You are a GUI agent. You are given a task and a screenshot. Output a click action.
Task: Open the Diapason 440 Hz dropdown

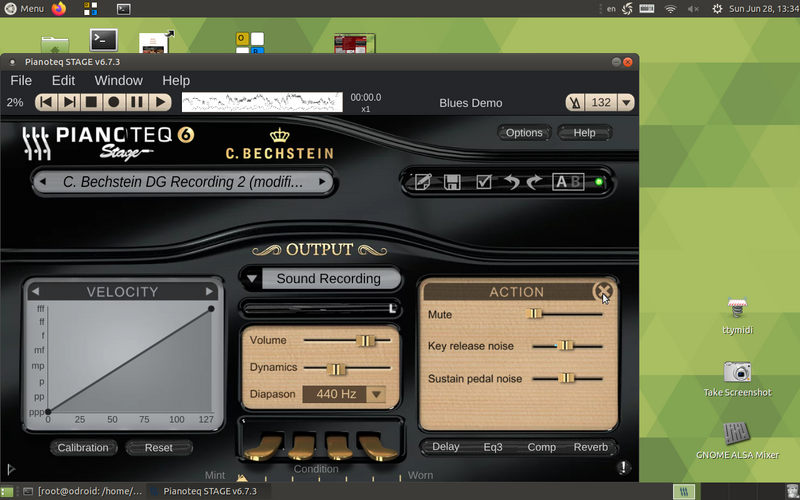tap(376, 394)
